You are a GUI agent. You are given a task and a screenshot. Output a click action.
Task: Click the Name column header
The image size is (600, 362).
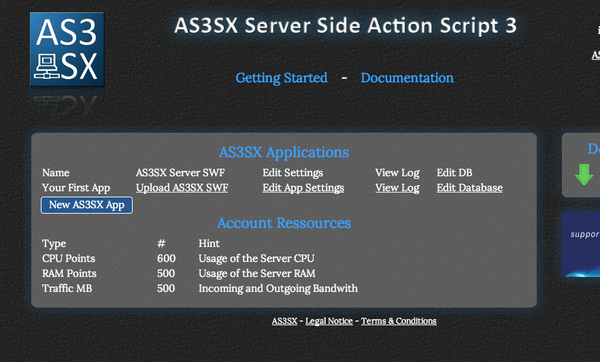point(56,173)
